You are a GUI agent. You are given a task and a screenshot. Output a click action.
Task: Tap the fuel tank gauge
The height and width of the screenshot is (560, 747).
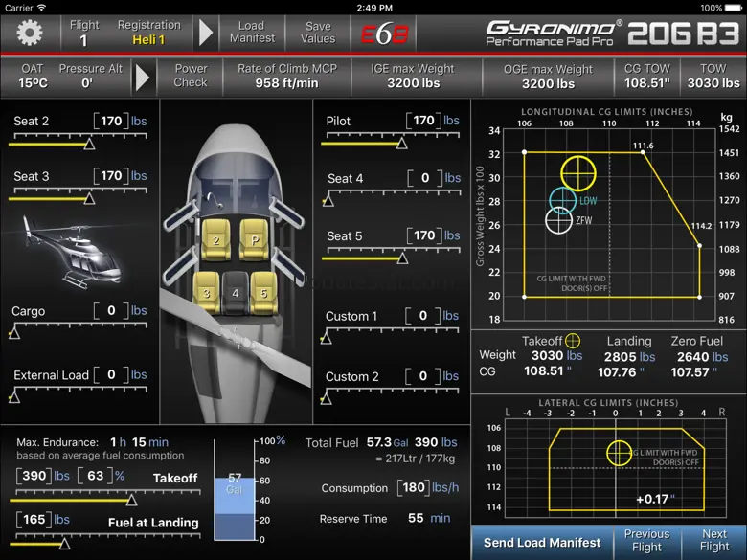234,490
